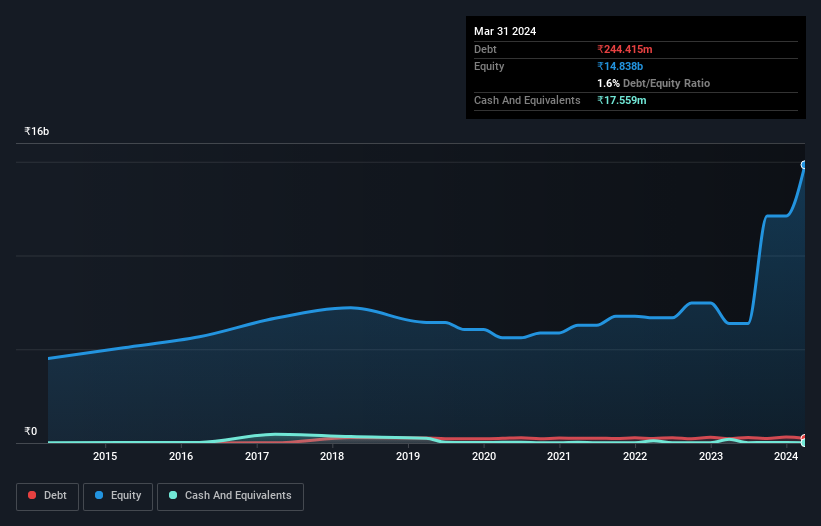Click the ₹14.838b equity value
Viewport: 821px width, 526px height.
pyautogui.click(x=620, y=66)
